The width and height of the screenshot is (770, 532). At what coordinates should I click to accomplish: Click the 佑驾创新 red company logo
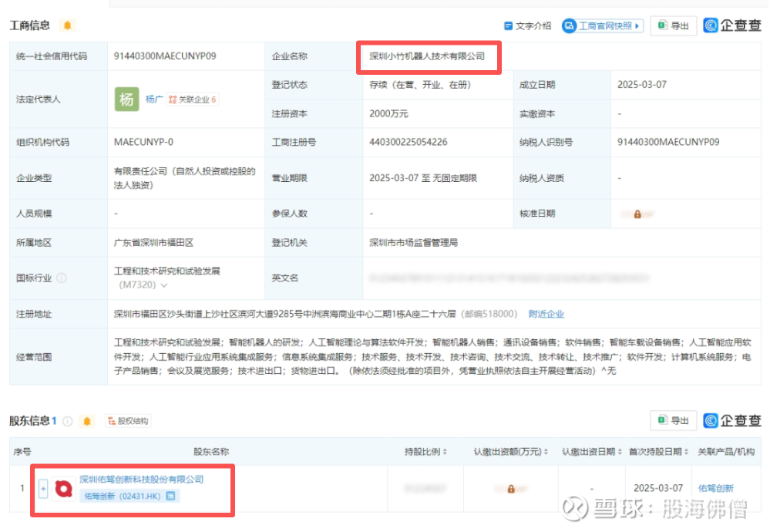(64, 489)
